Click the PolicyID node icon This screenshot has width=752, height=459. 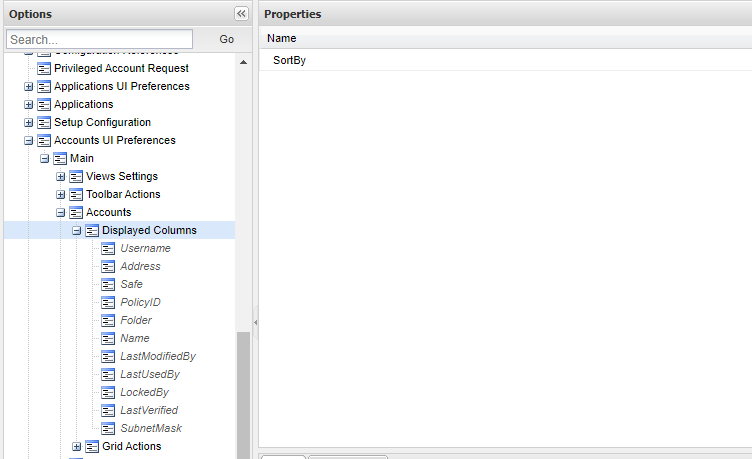[x=108, y=302]
